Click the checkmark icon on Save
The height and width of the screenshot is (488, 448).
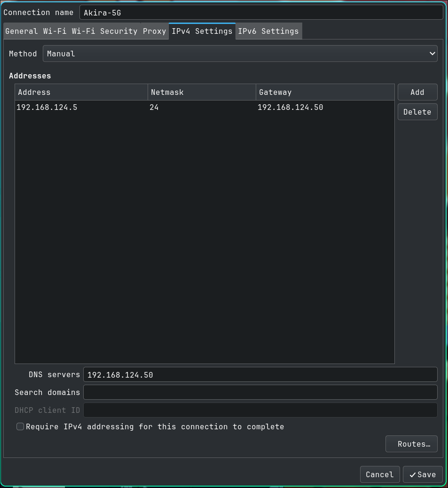tap(412, 475)
